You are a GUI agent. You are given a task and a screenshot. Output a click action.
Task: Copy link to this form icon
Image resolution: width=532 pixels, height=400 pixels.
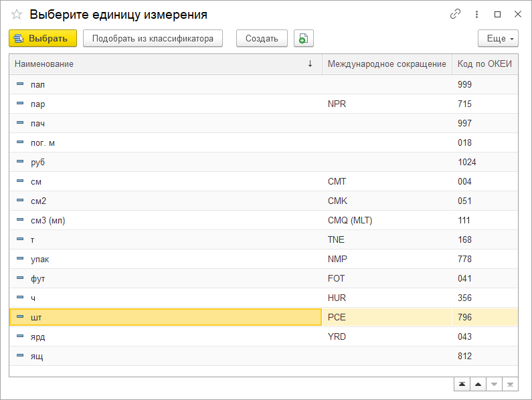456,14
